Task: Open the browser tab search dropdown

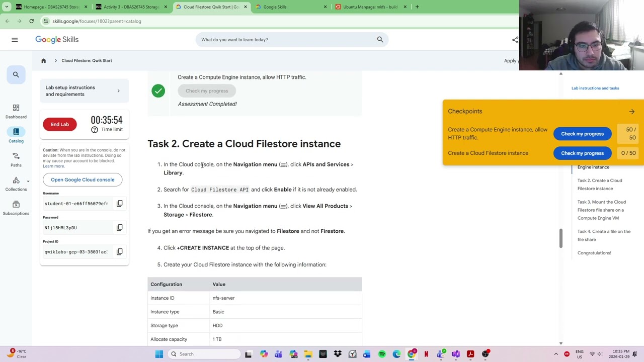Action: click(x=6, y=7)
